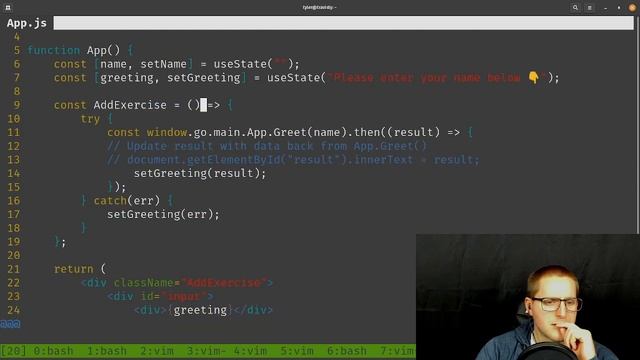Open the terminal hamburger menu
640x360 pixels.
(x=589, y=7)
